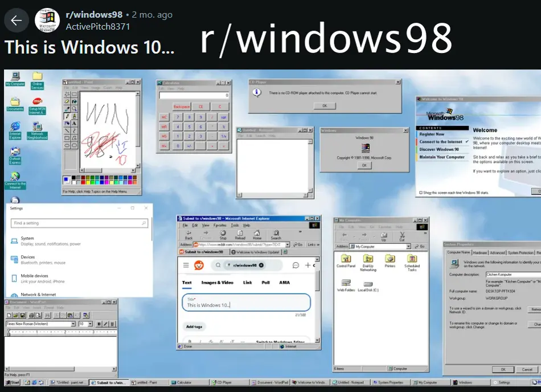Open the Local Disk (C:) drive icon
541x392 pixels.
[x=368, y=283]
